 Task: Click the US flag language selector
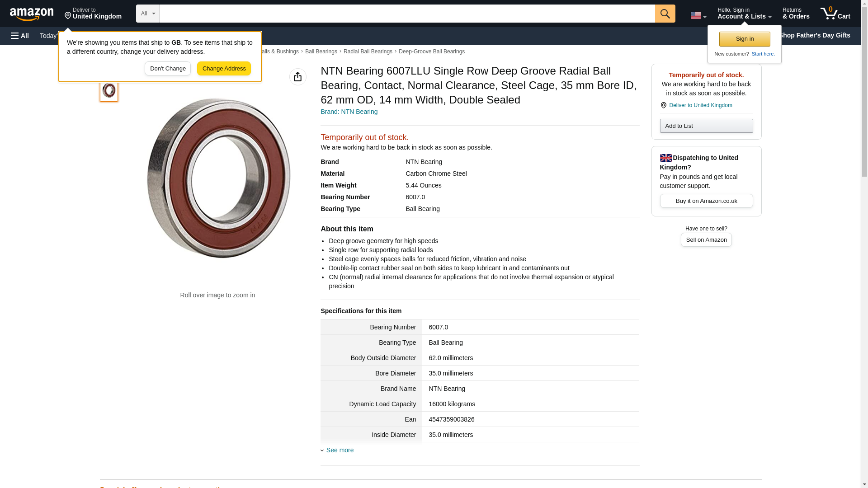pos(698,15)
